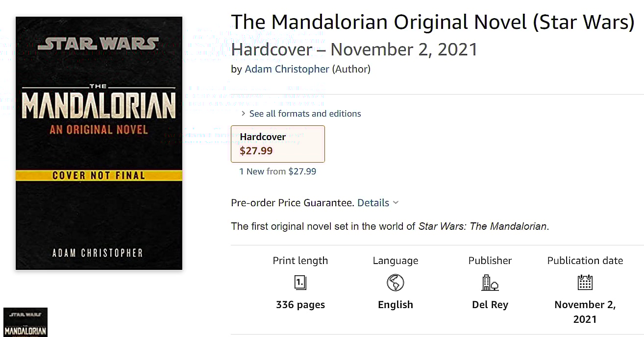Select the small cover thumbnail below the book
Viewport: 644px width, 337px height.
pos(25,322)
